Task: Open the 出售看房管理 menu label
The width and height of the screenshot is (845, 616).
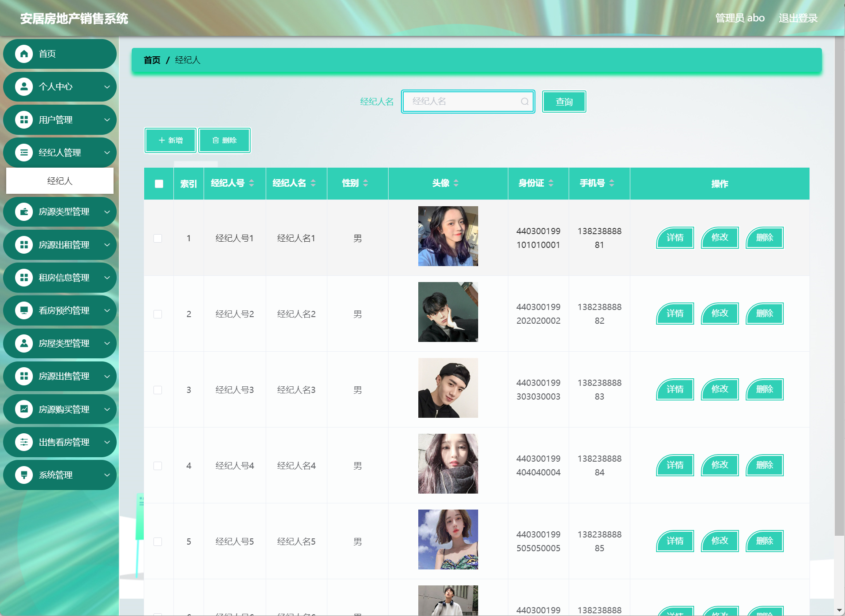Action: click(64, 442)
